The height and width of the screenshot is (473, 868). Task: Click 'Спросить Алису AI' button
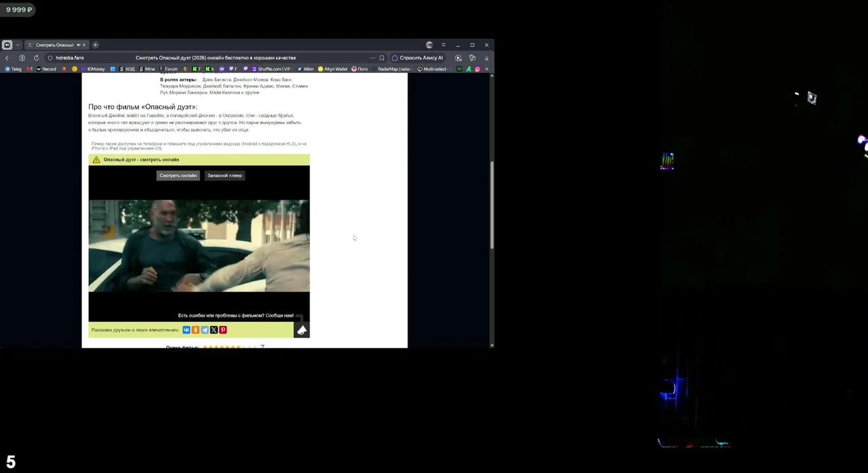click(x=418, y=58)
